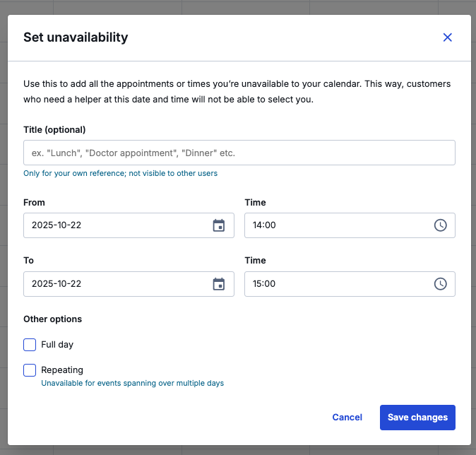The height and width of the screenshot is (455, 476).
Task: Tick the Repeating checkbox
Action: 30,370
